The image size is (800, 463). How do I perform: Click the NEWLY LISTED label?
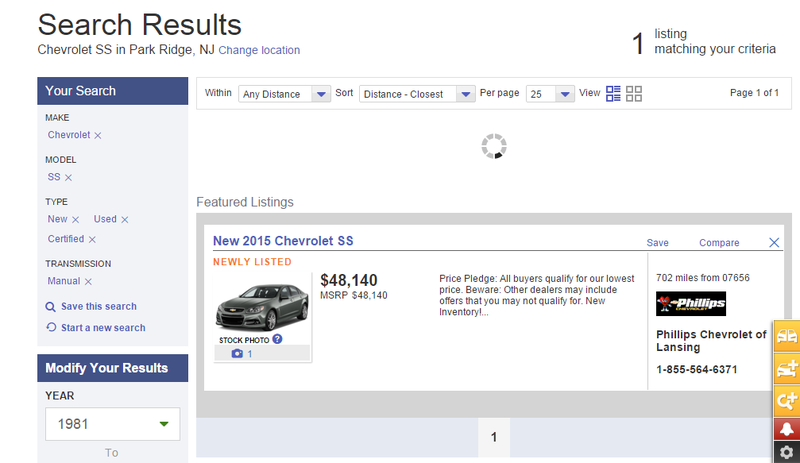(x=252, y=262)
